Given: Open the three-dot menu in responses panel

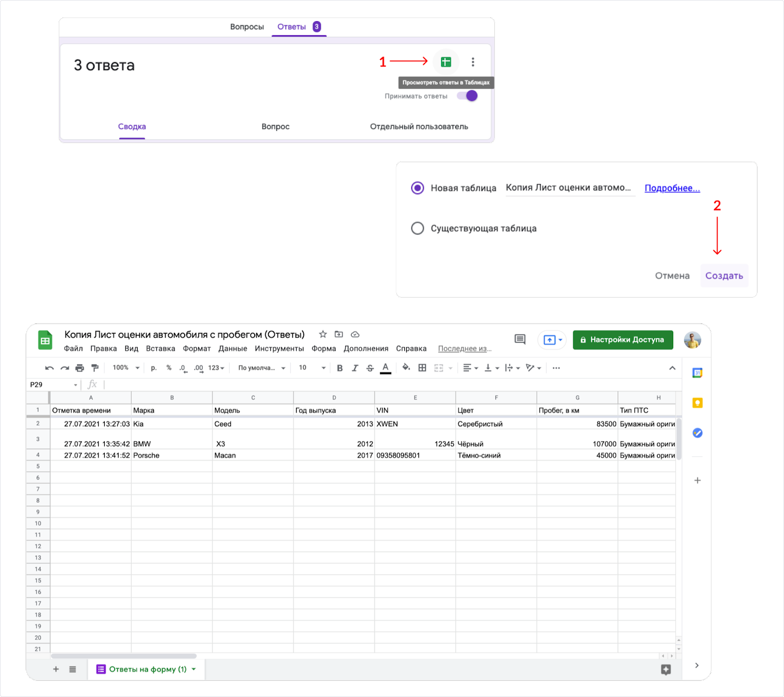Looking at the screenshot, I should pos(473,62).
